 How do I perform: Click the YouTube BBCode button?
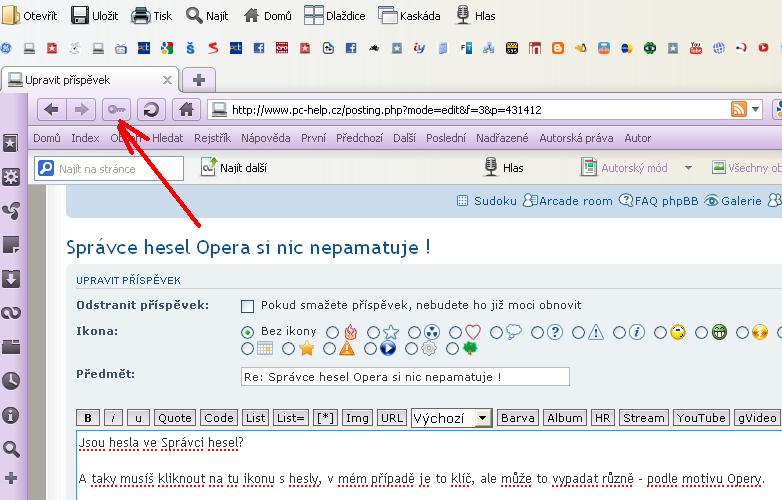click(701, 418)
